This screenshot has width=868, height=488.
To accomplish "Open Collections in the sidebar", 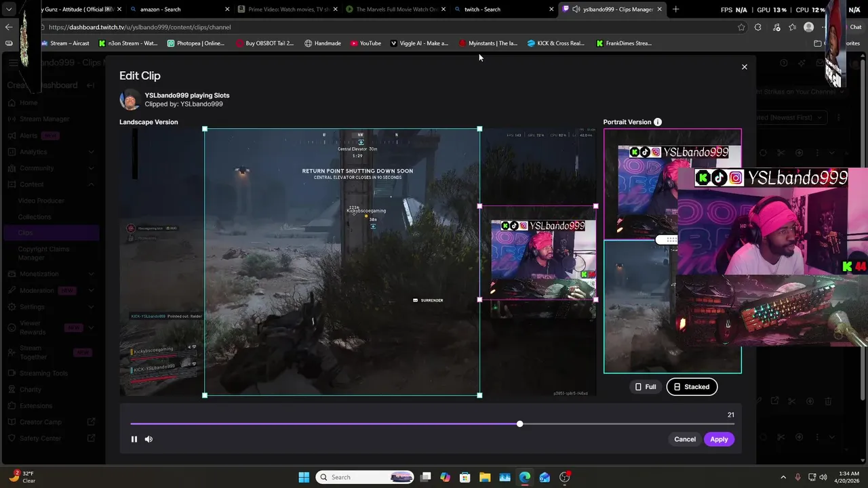I will pos(35,217).
